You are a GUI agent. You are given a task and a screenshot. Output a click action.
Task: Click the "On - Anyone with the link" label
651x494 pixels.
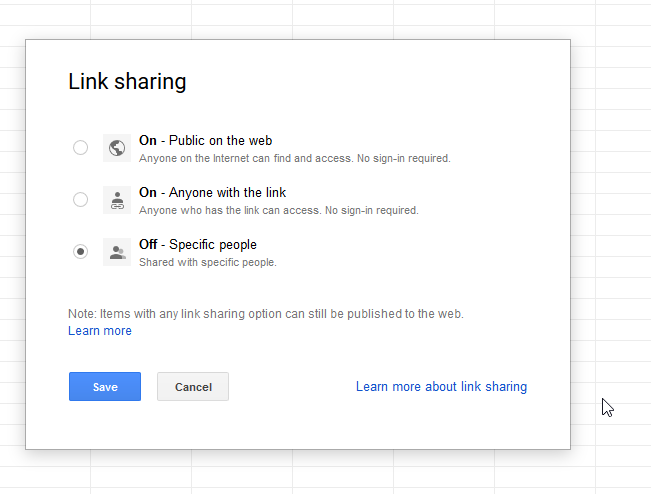213,193
